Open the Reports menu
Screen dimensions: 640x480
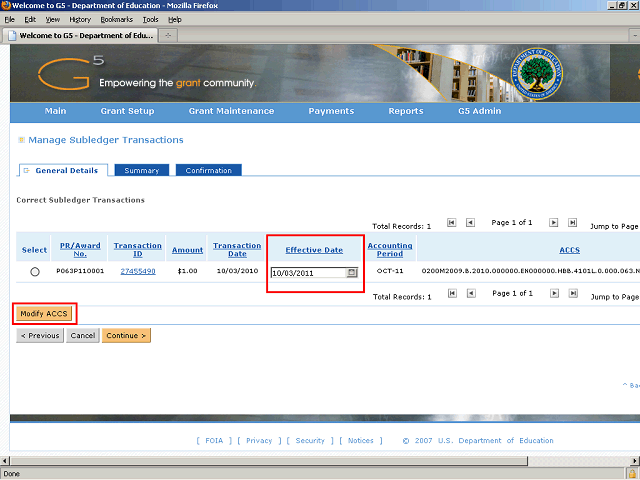coord(406,111)
